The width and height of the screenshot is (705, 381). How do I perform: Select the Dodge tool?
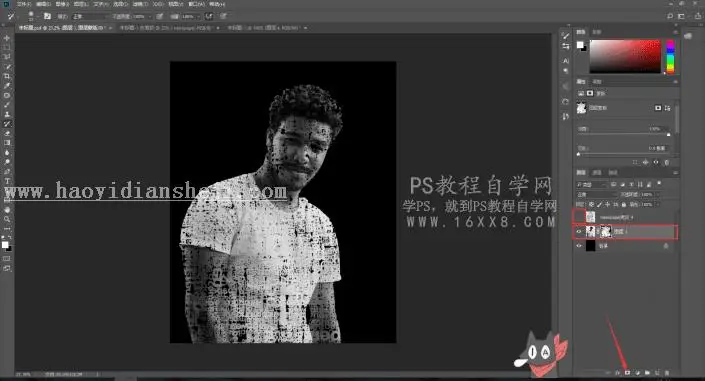[x=7, y=162]
